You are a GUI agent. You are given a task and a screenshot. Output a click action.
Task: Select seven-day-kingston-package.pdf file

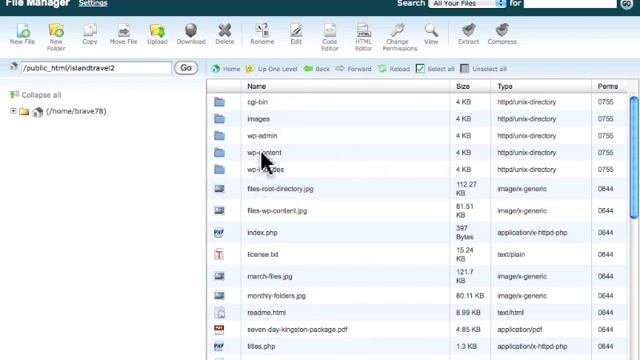pyautogui.click(x=297, y=329)
